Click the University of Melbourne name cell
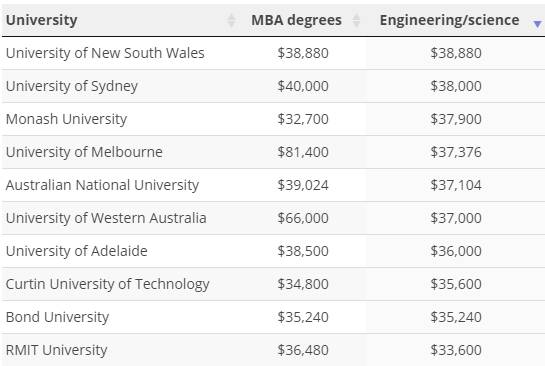Image resolution: width=545 pixels, height=366 pixels. [84, 152]
